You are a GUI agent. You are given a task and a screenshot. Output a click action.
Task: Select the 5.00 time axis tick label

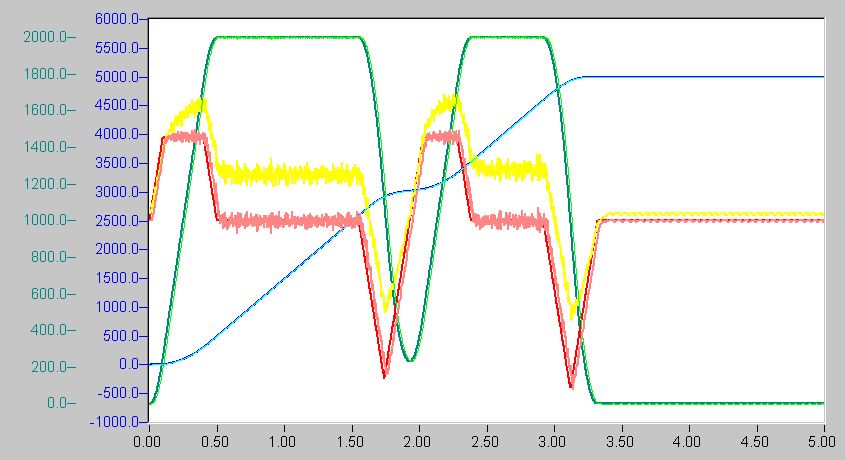[x=822, y=442]
